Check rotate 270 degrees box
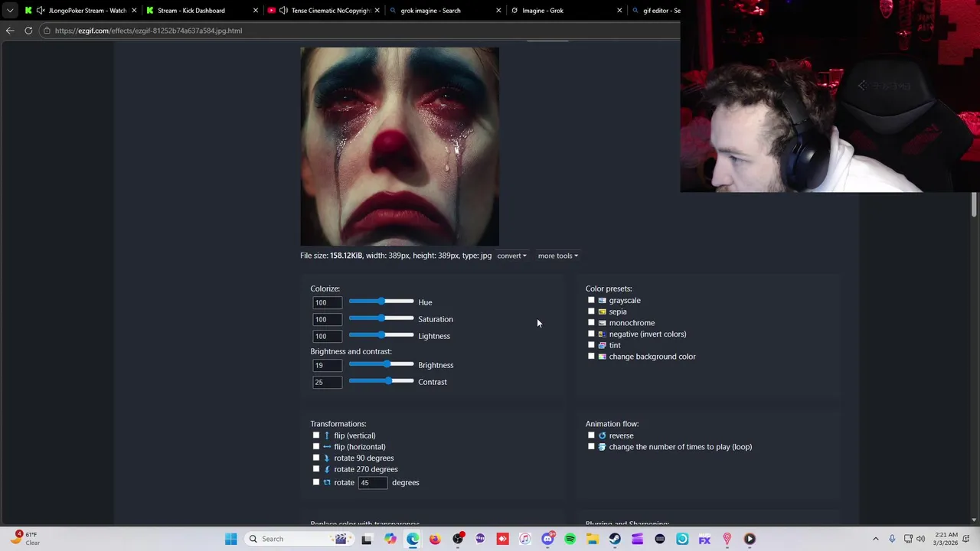 316,469
